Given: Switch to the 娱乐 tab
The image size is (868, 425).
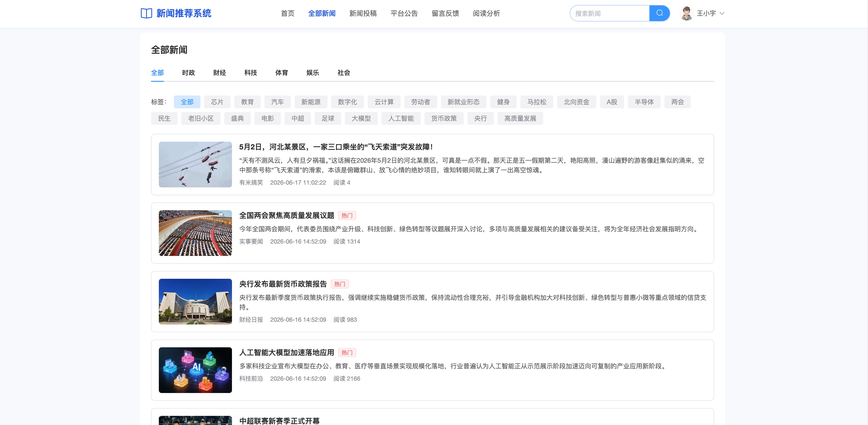Looking at the screenshot, I should click(x=313, y=72).
